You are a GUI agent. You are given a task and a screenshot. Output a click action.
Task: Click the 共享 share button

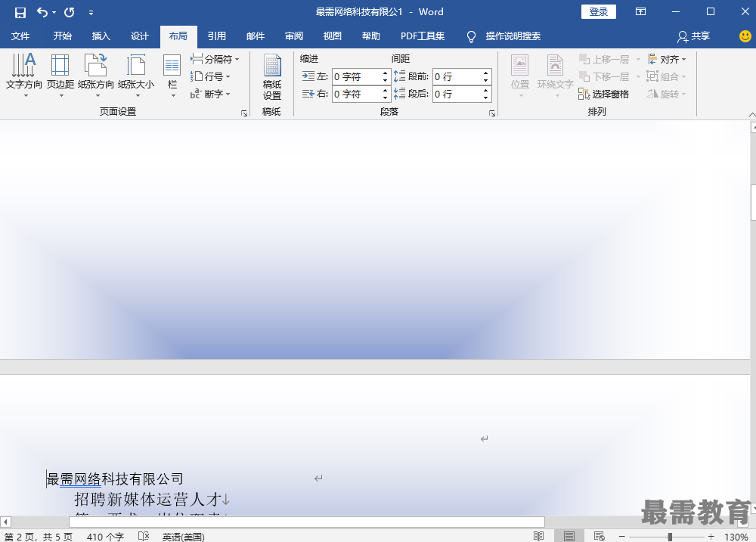(x=693, y=36)
